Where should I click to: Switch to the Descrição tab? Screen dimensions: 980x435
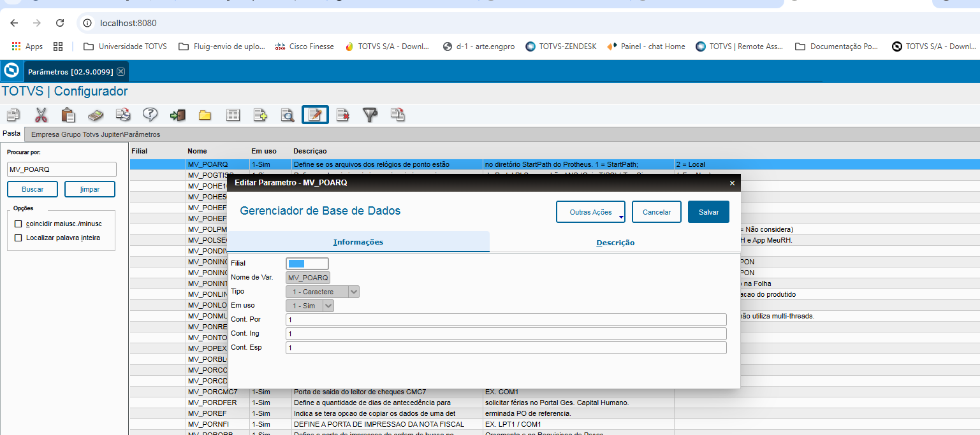coord(615,243)
